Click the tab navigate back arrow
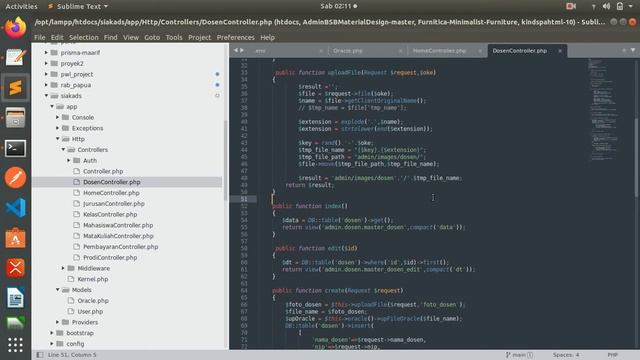Image resolution: width=640 pixels, height=360 pixels. click(x=236, y=50)
